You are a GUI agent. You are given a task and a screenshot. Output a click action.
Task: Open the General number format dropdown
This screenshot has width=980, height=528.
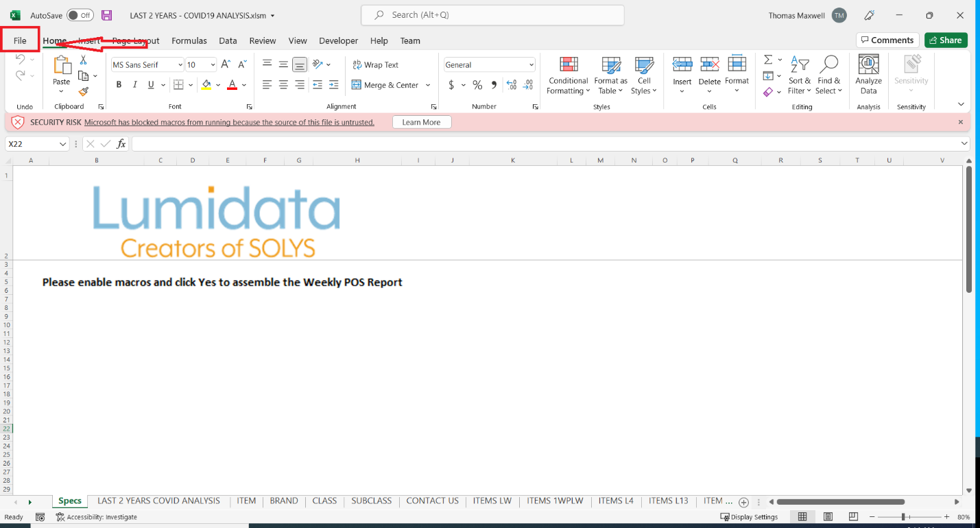pos(531,65)
